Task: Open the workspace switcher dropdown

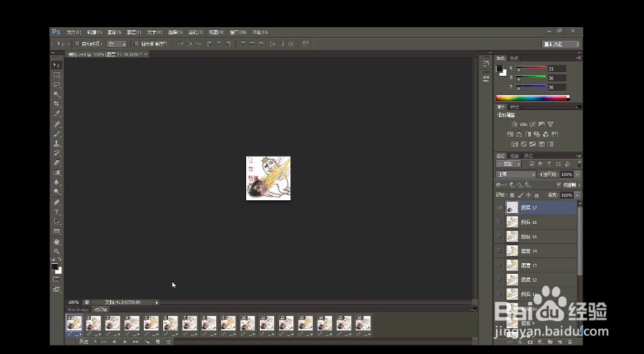Action: click(560, 44)
